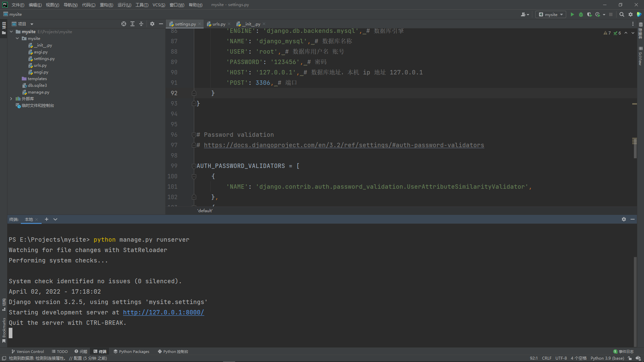Click the Profile run icon
Image resolution: width=644 pixels, height=362 pixels.
[598, 14]
